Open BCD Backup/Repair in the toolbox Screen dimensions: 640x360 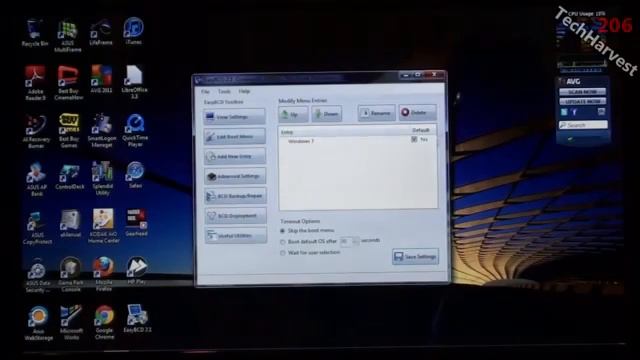click(236, 196)
